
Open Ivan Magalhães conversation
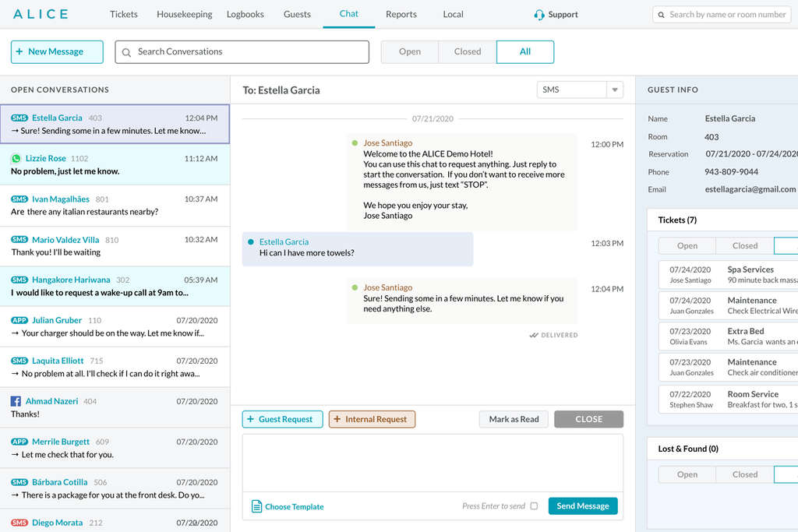click(x=115, y=205)
